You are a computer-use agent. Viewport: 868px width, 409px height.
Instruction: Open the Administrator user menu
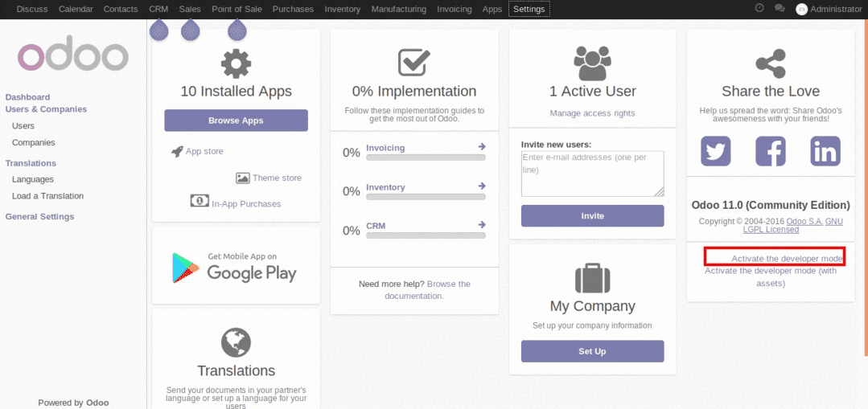tap(829, 9)
